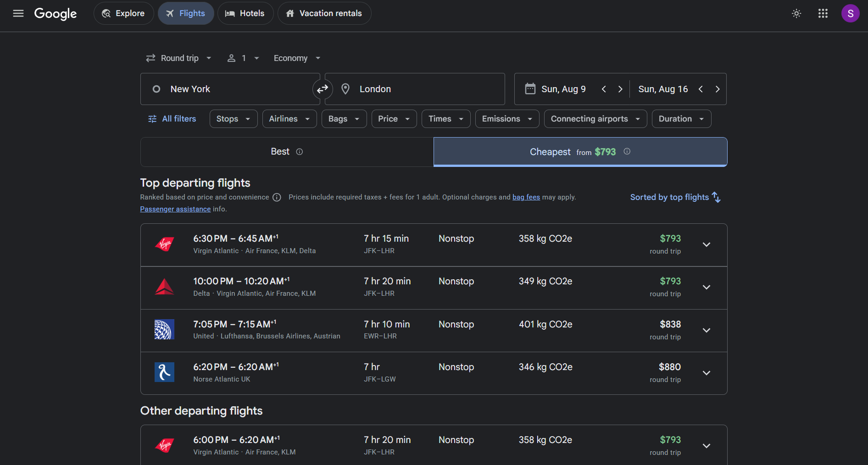Open the bag fees link
Viewport: 868px width, 465px height.
(x=526, y=197)
